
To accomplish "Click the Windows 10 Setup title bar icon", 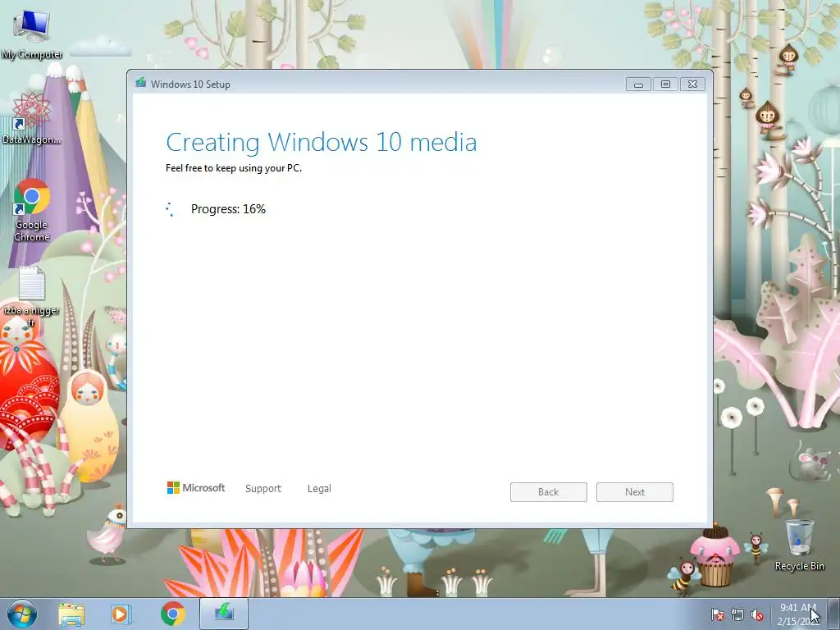I will click(x=141, y=83).
